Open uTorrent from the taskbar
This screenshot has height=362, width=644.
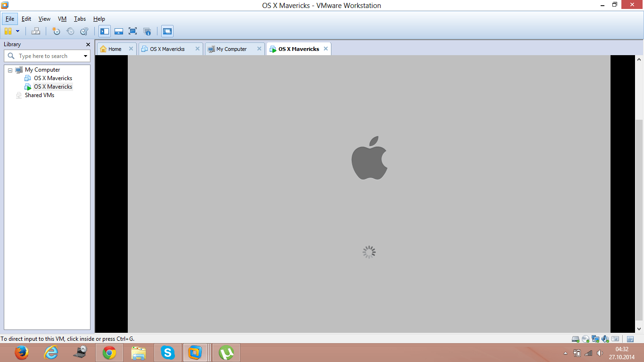point(227,353)
